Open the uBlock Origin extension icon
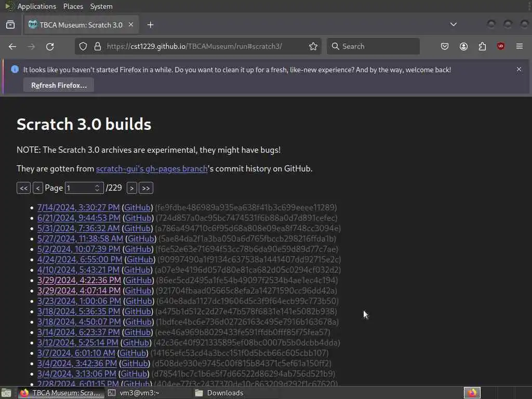 (x=501, y=46)
